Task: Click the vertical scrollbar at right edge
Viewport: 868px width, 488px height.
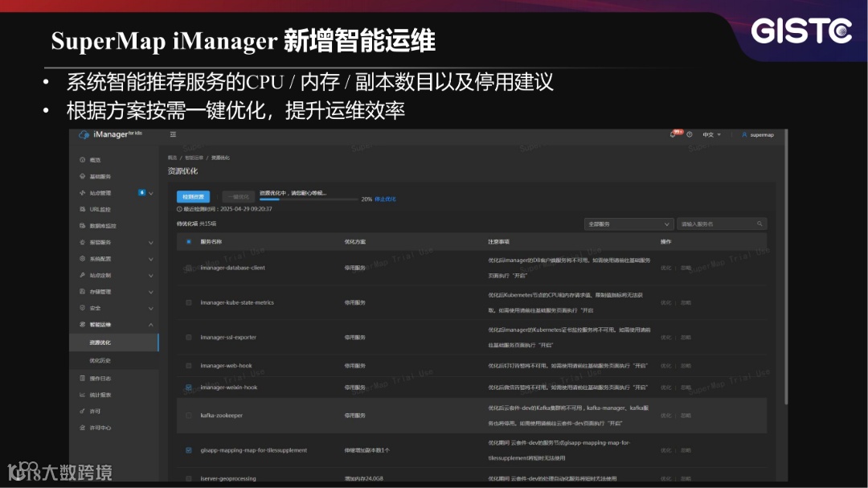Action: [785, 267]
